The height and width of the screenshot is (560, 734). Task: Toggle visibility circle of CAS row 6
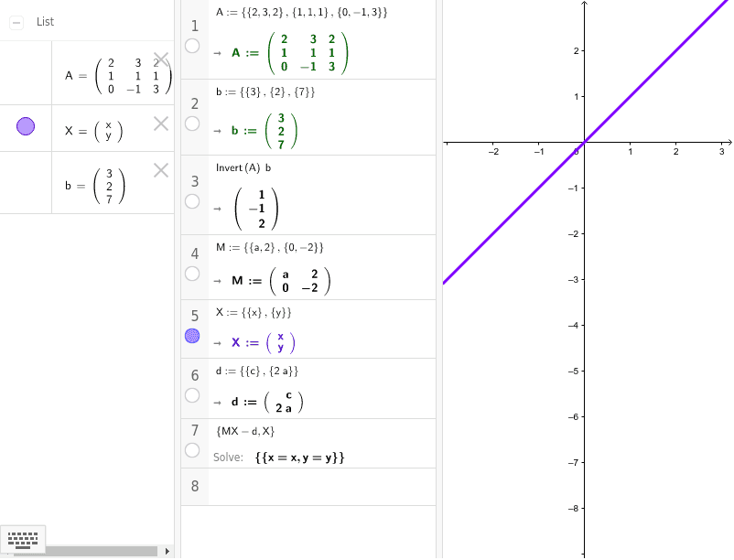[x=192, y=395]
